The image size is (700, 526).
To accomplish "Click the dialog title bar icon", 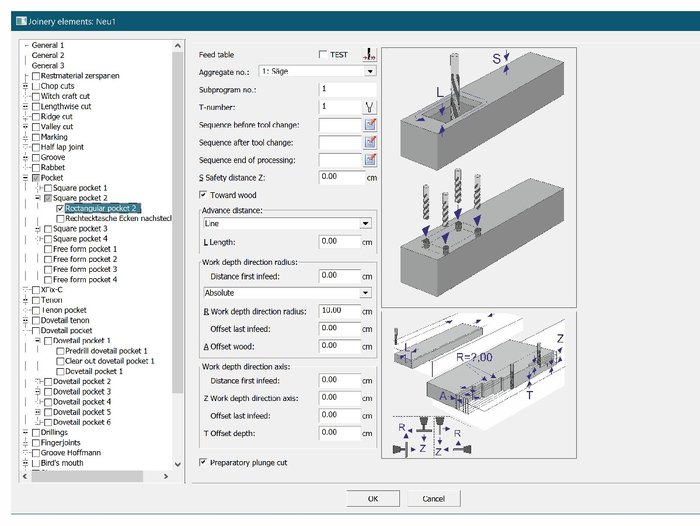I will (x=21, y=21).
